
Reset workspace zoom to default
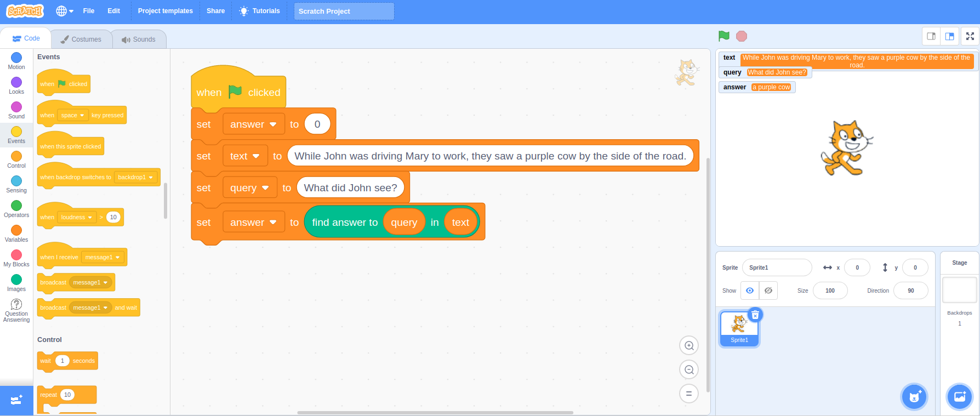689,394
